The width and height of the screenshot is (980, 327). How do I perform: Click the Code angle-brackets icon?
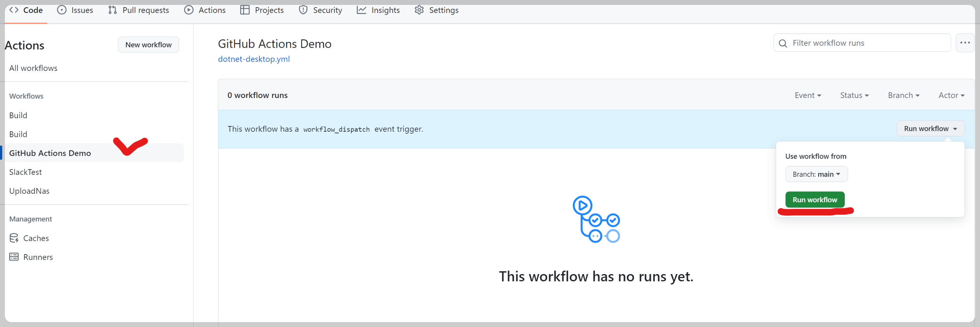(14, 10)
